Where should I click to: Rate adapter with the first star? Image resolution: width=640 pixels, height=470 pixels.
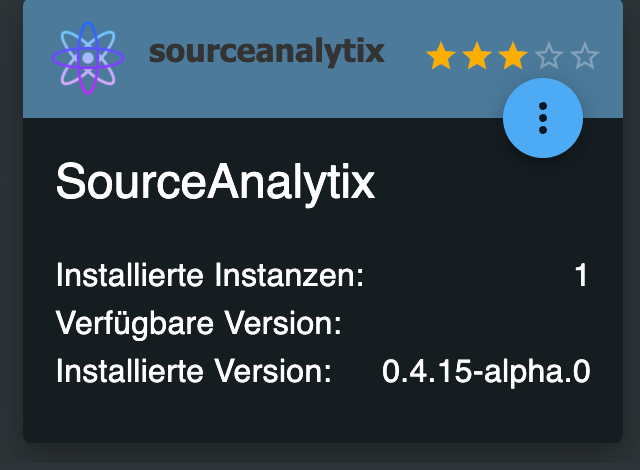(x=441, y=56)
